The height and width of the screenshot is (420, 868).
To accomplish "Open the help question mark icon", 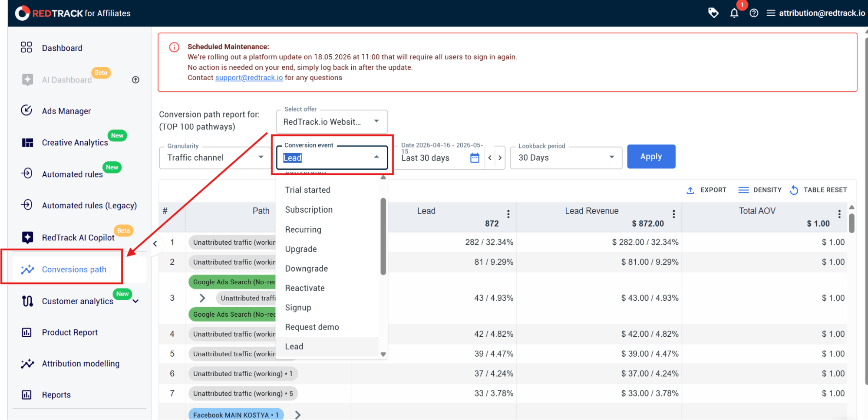I will pos(754,13).
